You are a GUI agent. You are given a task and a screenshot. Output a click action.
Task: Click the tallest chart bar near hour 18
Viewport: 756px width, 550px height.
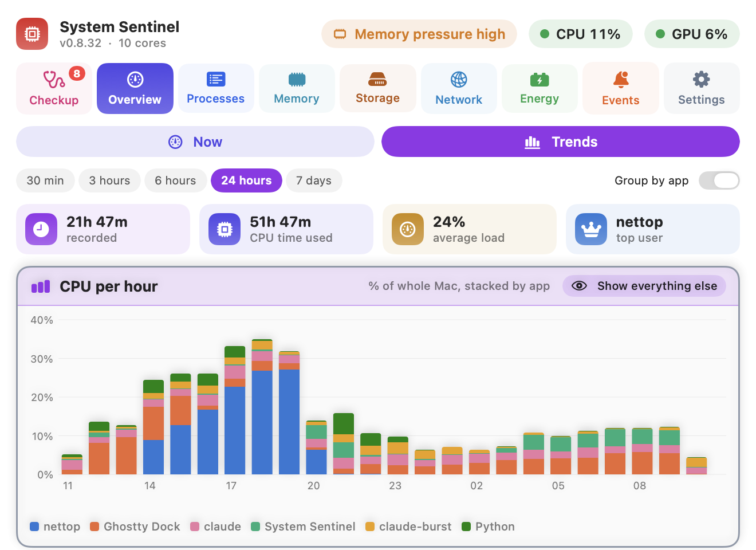[262, 407]
